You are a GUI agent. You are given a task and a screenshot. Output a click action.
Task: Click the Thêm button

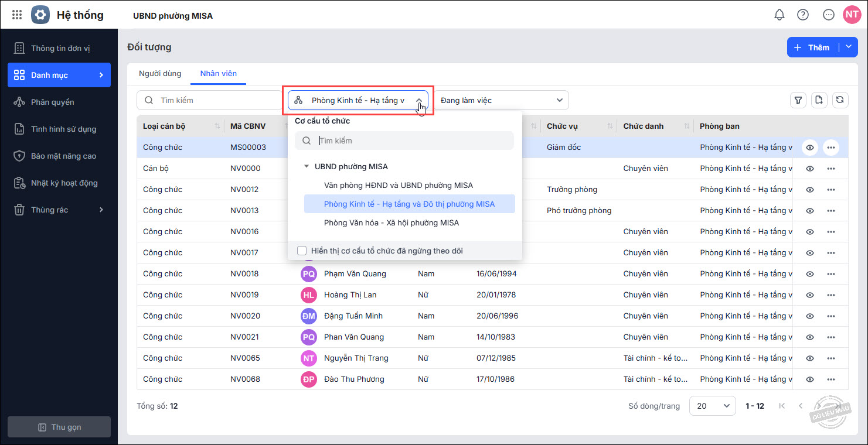(812, 47)
